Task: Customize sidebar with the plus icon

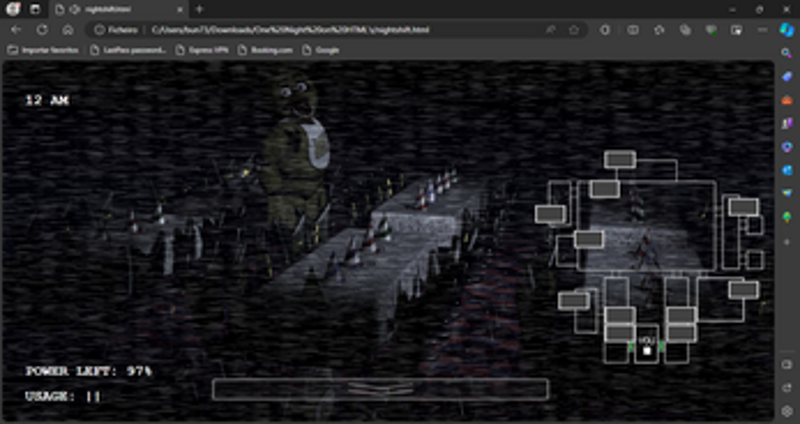Action: [787, 242]
